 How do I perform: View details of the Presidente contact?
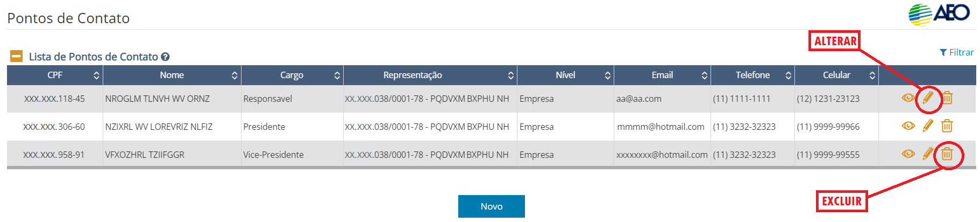pos(908,126)
